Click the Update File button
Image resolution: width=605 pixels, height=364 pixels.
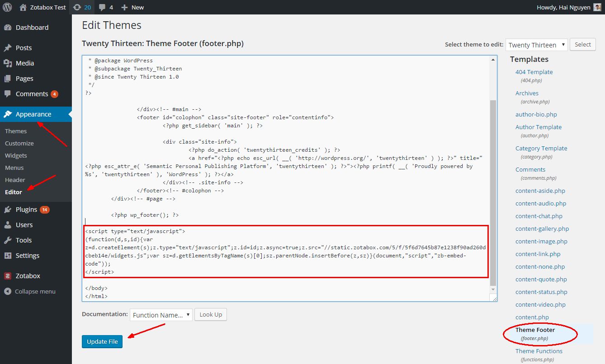pyautogui.click(x=102, y=341)
